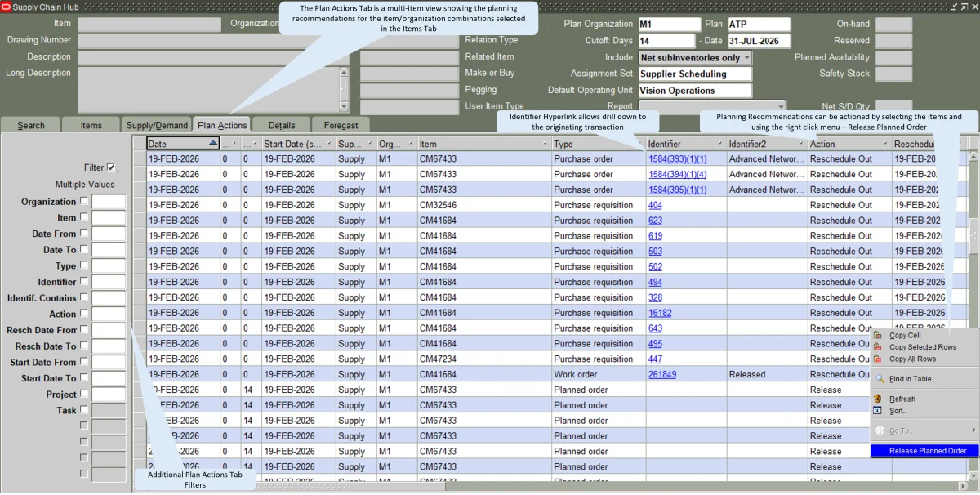
Task: Enable the Project filter checkbox
Action: (84, 394)
